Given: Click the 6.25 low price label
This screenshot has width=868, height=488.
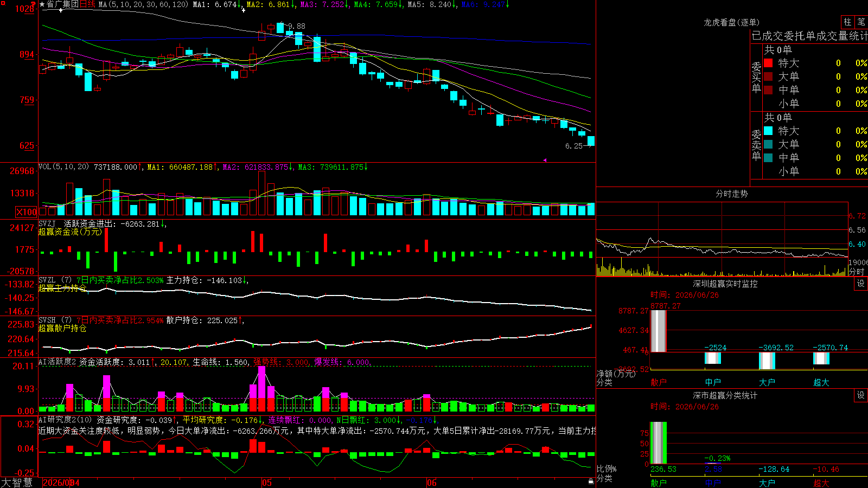Looking at the screenshot, I should (x=574, y=146).
